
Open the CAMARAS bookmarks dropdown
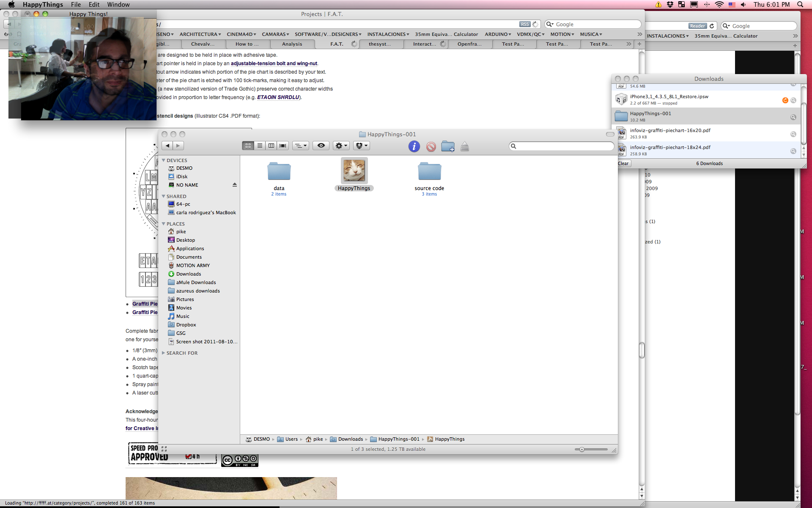coord(275,34)
